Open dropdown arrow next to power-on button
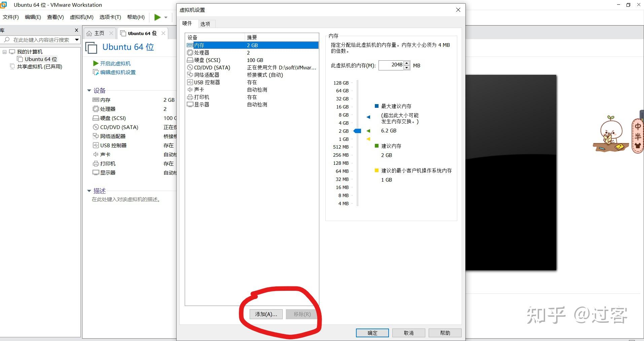 coord(166,18)
